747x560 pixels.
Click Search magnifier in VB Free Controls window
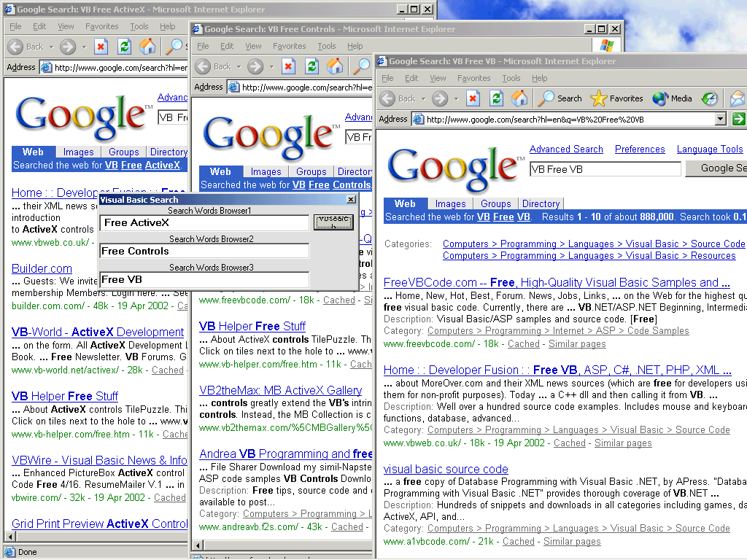click(362, 66)
